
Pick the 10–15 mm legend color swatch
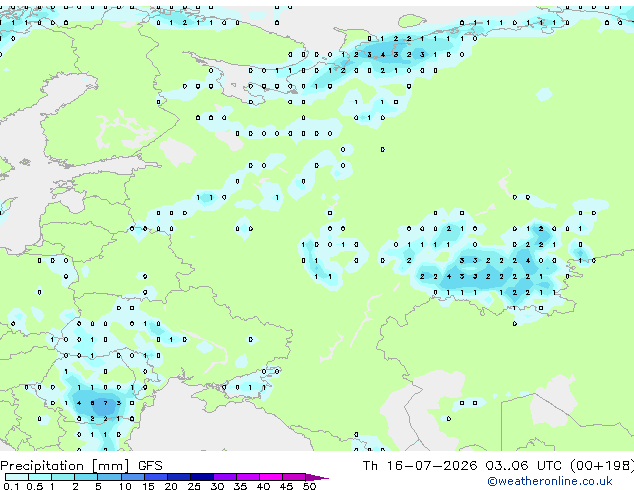click(x=133, y=477)
